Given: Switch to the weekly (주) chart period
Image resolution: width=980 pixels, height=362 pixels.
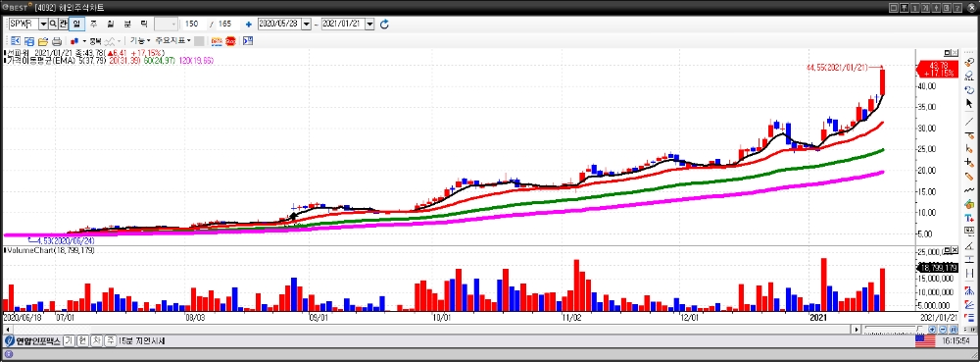Looking at the screenshot, I should (94, 24).
